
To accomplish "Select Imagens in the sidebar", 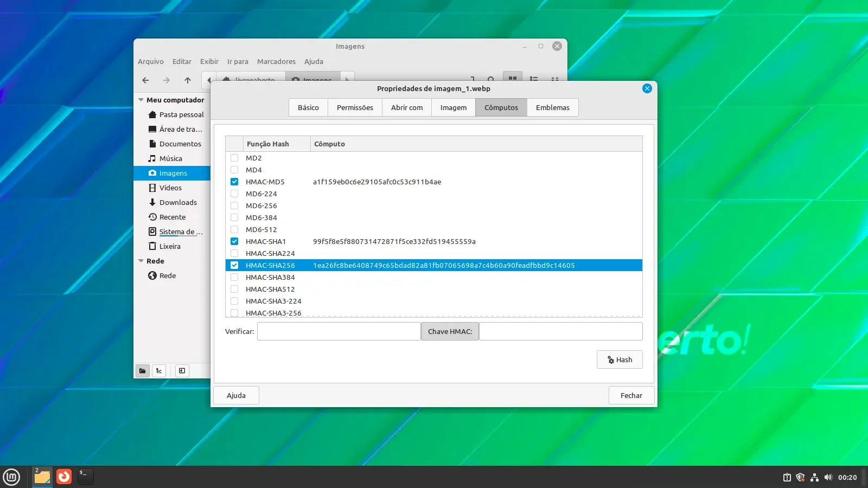I will click(x=172, y=173).
